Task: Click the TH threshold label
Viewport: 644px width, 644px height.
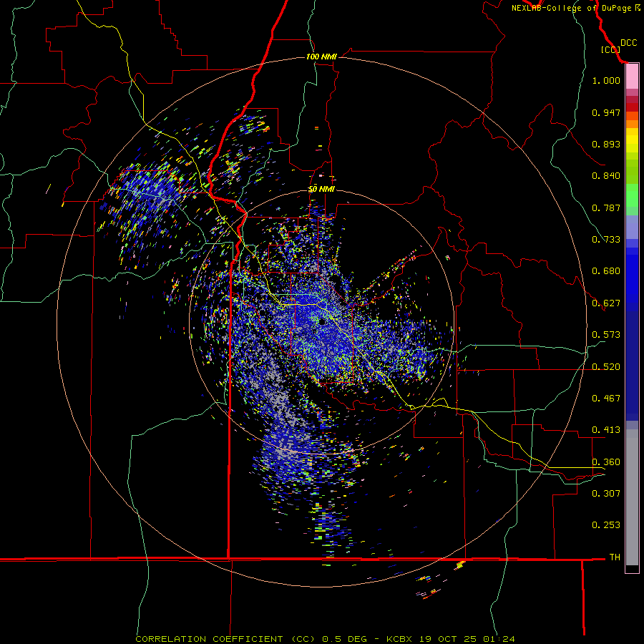Action: coord(615,557)
